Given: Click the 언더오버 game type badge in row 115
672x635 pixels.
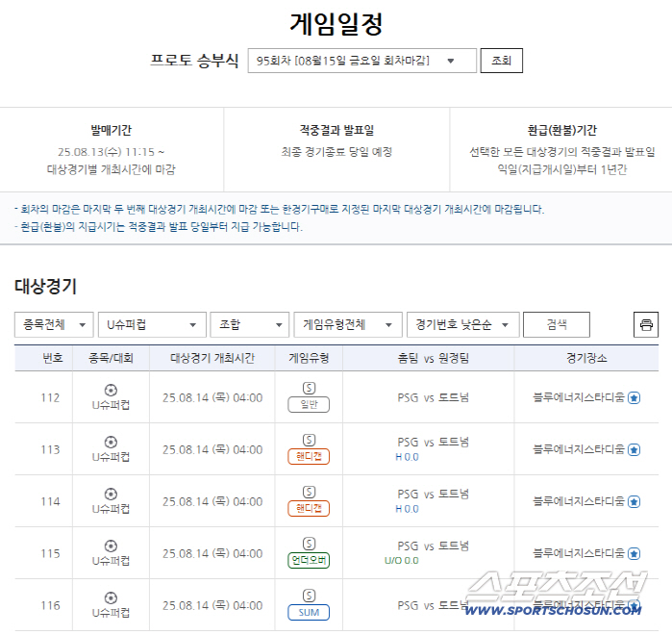Looking at the screenshot, I should coord(309,561).
